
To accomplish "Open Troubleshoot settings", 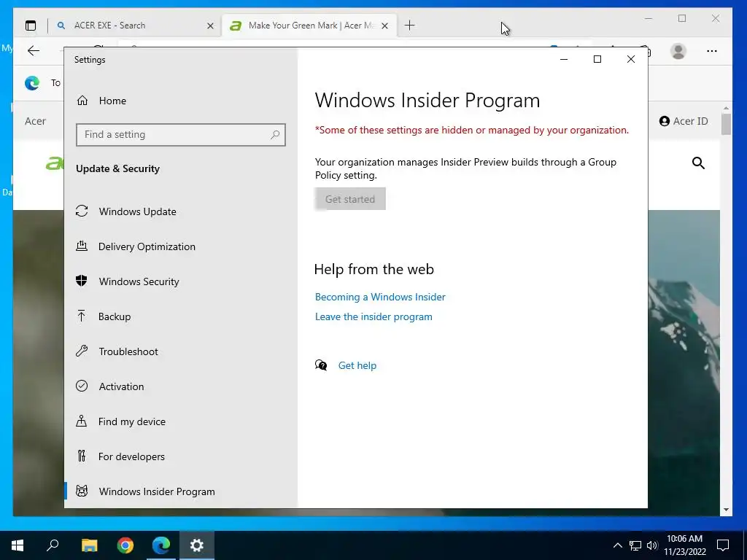I will [181, 351].
